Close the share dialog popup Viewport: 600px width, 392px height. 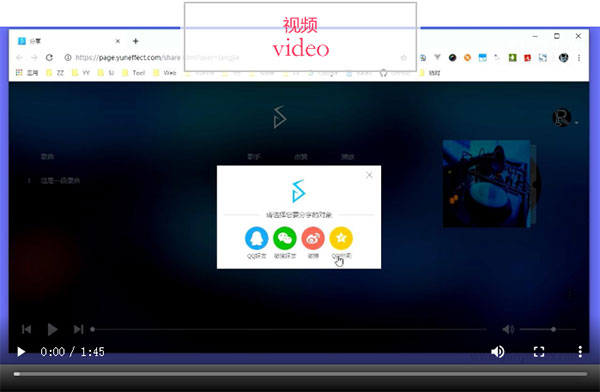pos(369,175)
